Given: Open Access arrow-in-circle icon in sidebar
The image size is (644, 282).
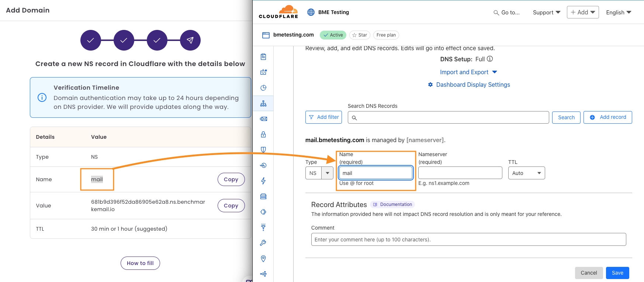Looking at the screenshot, I should click(x=263, y=165).
